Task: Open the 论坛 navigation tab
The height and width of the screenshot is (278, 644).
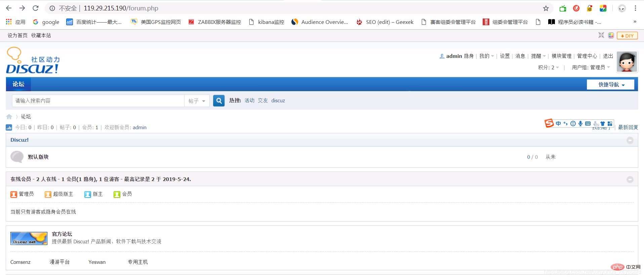Action: click(x=18, y=84)
